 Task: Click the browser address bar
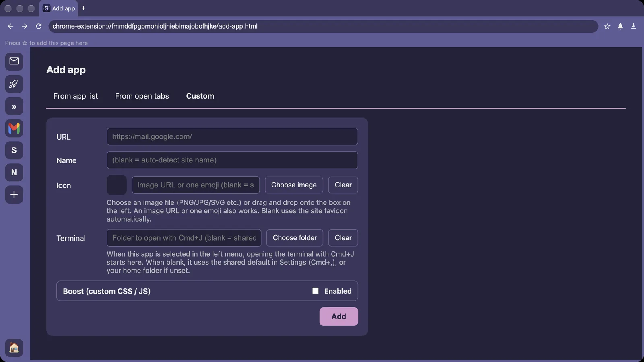pyautogui.click(x=323, y=26)
